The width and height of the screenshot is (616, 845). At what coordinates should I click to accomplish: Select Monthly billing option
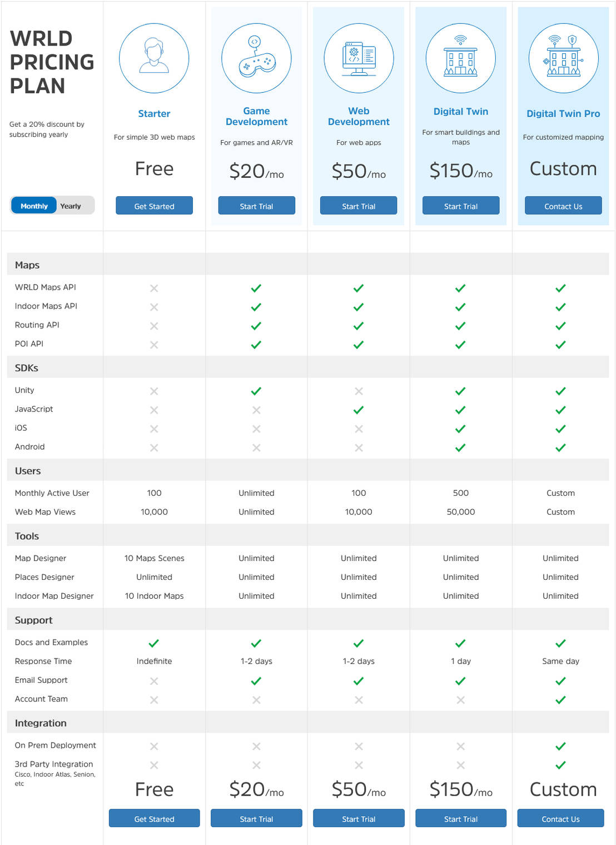(x=34, y=206)
